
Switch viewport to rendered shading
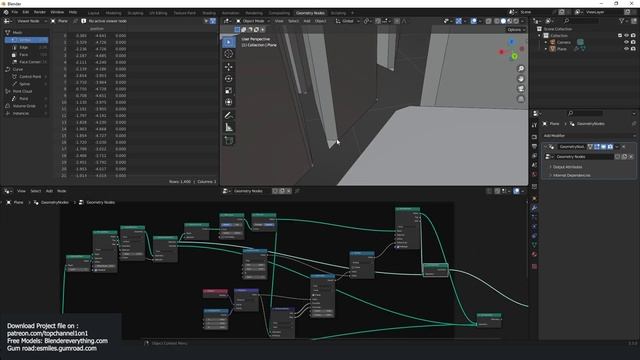[x=516, y=21]
